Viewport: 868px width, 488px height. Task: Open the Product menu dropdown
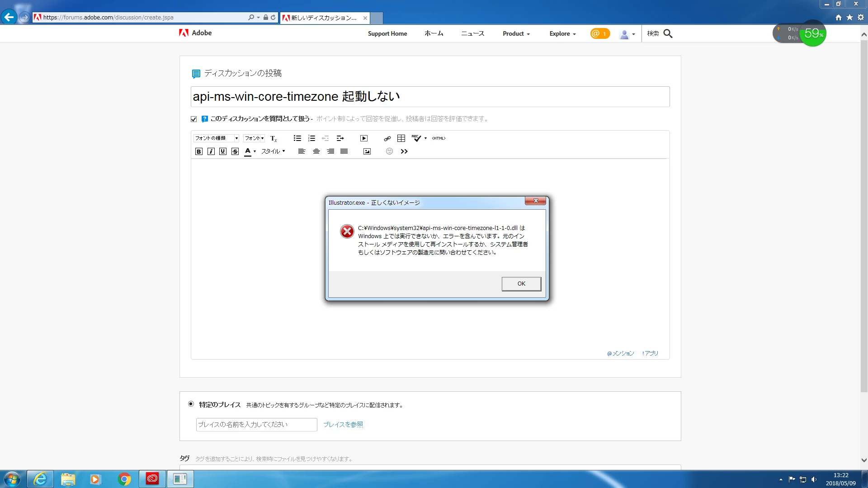pyautogui.click(x=516, y=33)
